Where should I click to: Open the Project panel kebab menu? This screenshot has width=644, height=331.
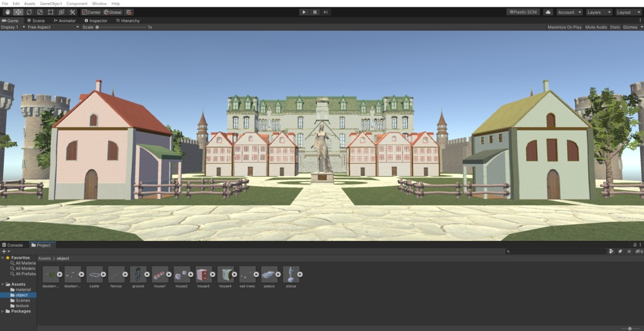(640, 245)
